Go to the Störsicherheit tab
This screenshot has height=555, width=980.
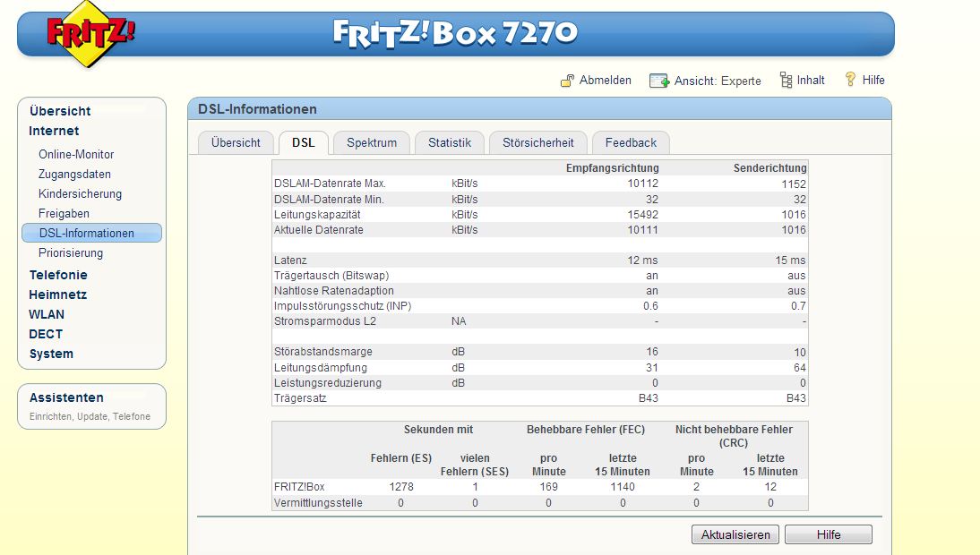point(537,142)
